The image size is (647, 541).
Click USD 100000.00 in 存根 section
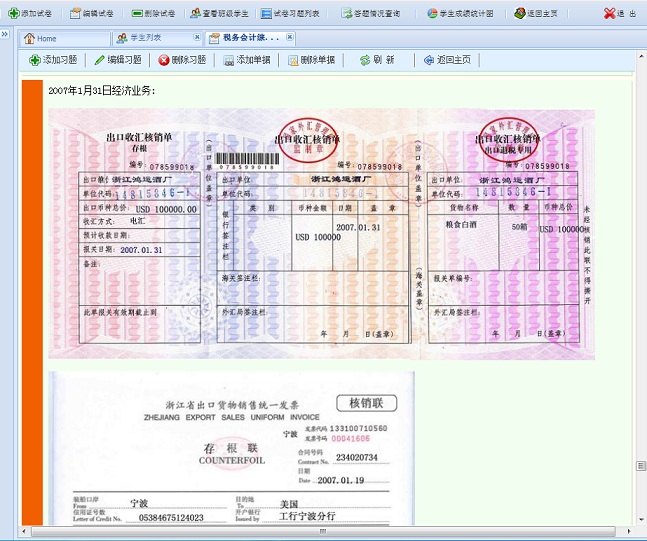pos(166,209)
